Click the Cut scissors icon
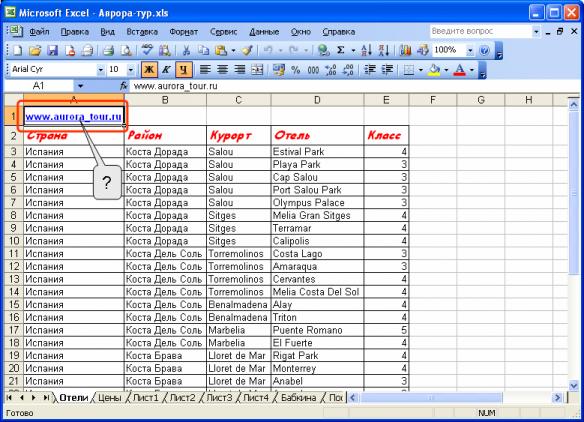The image size is (584, 422). pyautogui.click(x=186, y=50)
